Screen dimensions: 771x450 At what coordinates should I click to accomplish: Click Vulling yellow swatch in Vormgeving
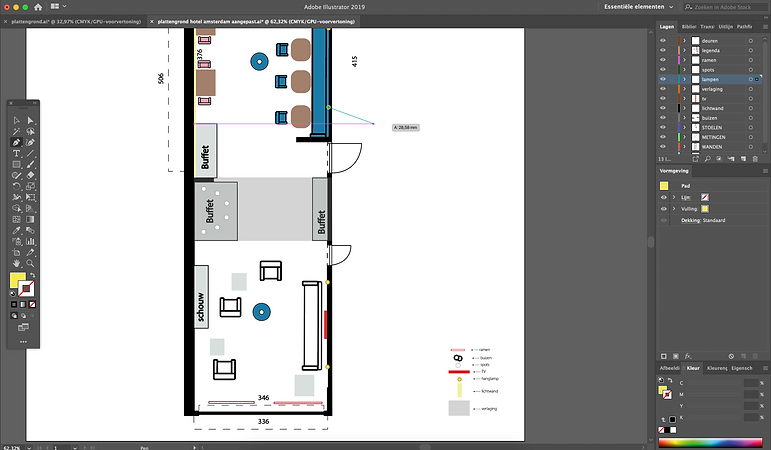point(705,209)
